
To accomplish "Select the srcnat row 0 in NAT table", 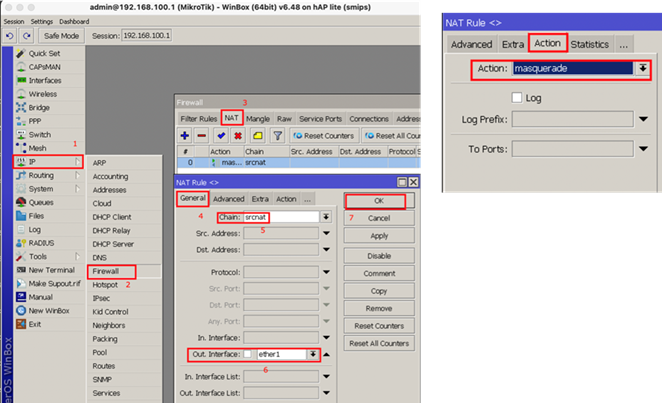I will click(298, 162).
